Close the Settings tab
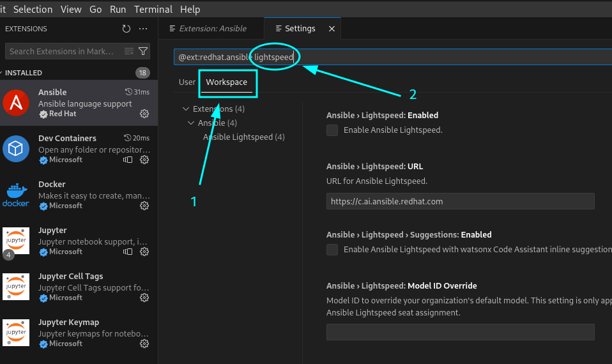 [x=332, y=29]
